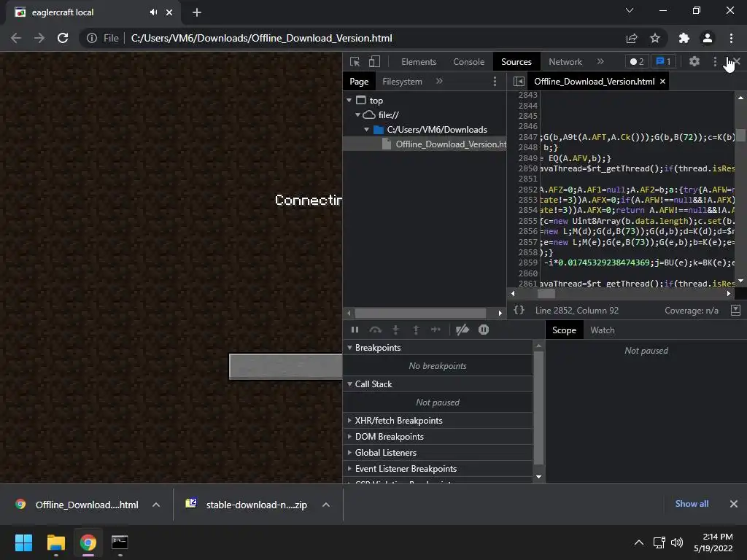Toggle pause on exceptions icon
Screen dimensions: 747x560
coord(484,330)
